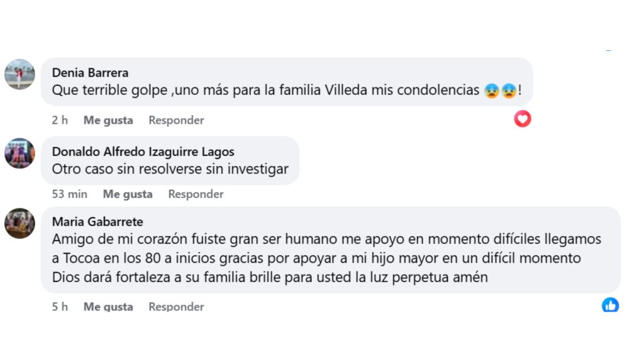Viewport: 644px width, 362px height.
Task: Click the '5 h' timestamp link
Action: point(60,306)
